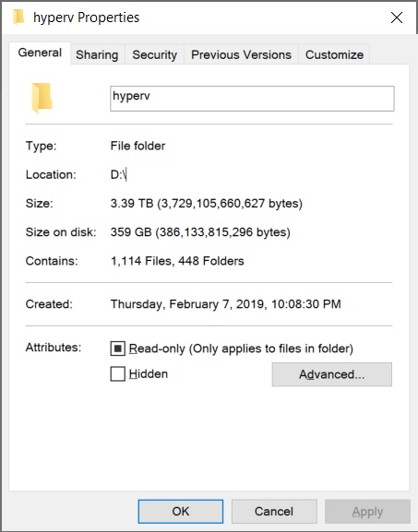Click the Hidden checkbox label text
The height and width of the screenshot is (532, 418).
pyautogui.click(x=149, y=374)
